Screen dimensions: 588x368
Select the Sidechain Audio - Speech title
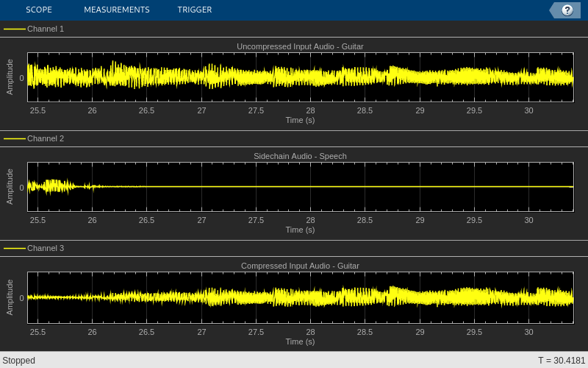tap(300, 156)
